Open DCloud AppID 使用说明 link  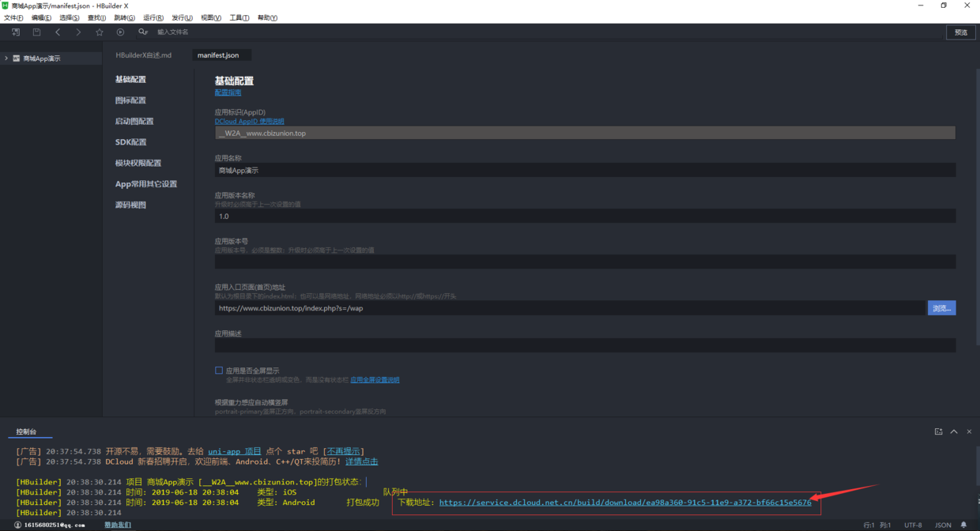click(250, 122)
